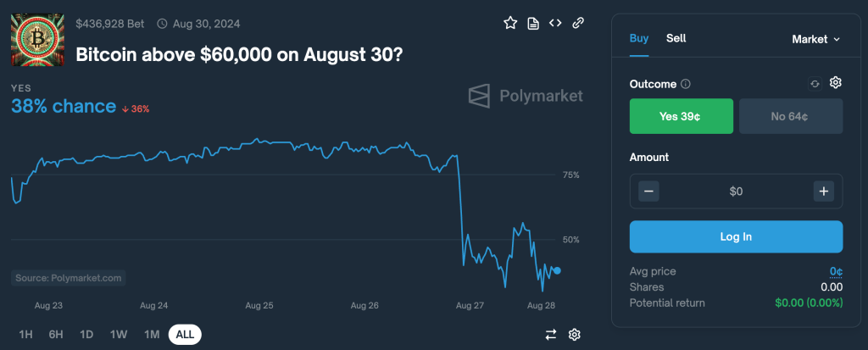Increase amount with plus button

click(x=823, y=192)
